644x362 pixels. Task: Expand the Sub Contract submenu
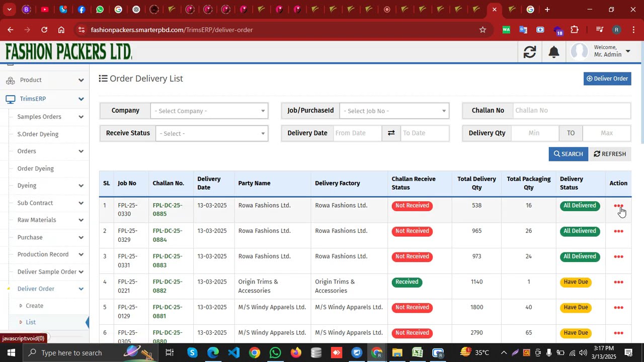pyautogui.click(x=81, y=203)
